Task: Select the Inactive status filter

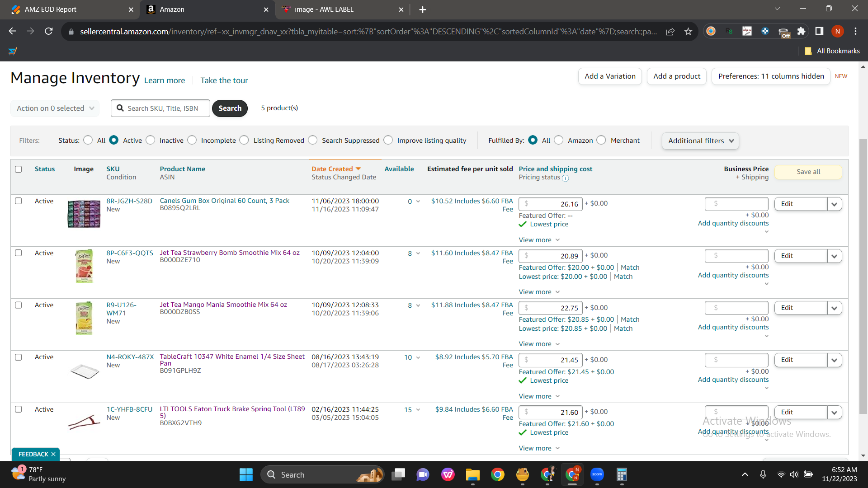Action: pos(151,141)
